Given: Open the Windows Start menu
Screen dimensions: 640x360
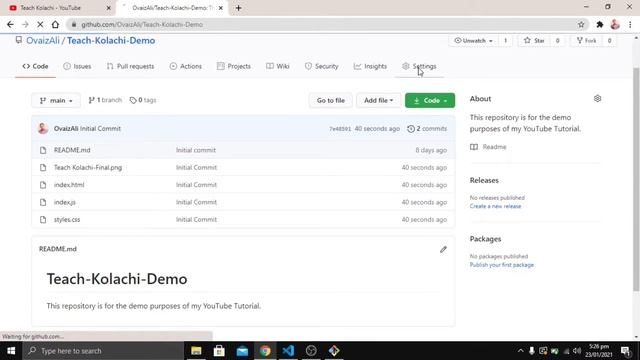Looking at the screenshot, I should point(11,351).
